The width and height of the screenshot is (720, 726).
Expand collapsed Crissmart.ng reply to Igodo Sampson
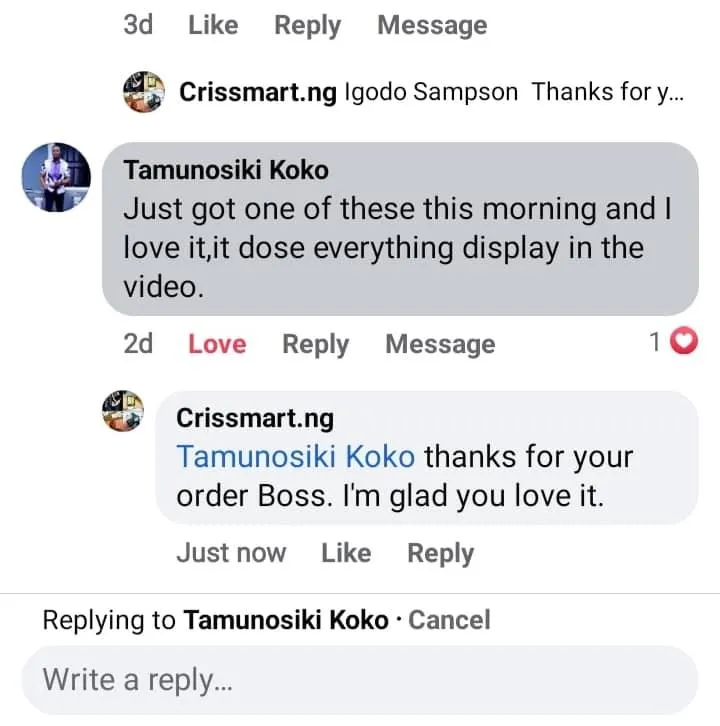[x=430, y=92]
